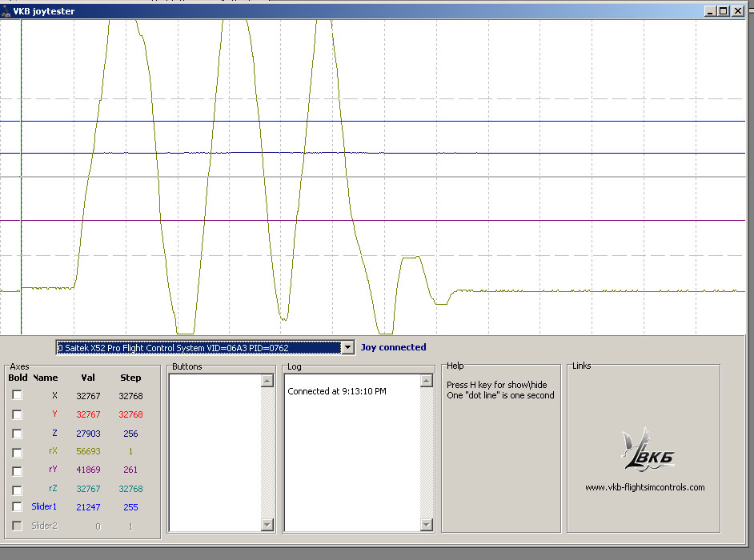Click the Connected at 9:13:10 PM log entry
This screenshot has height=560, width=754.
[x=337, y=391]
